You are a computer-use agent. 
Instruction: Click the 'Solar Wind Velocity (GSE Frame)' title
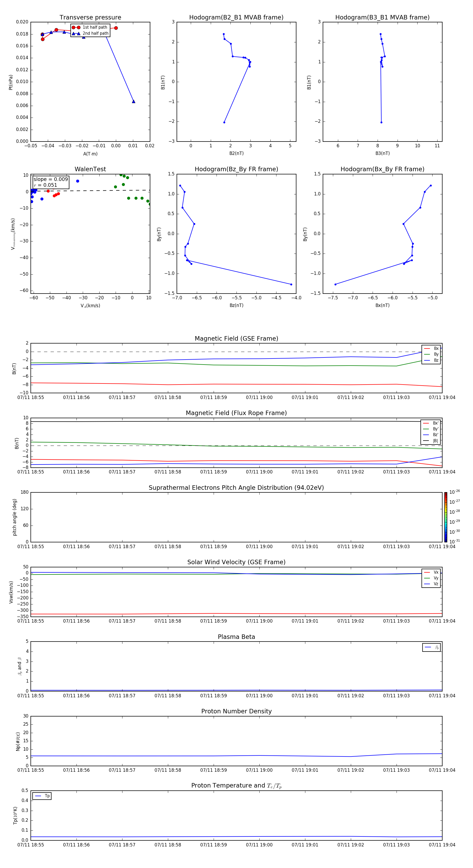236,562
